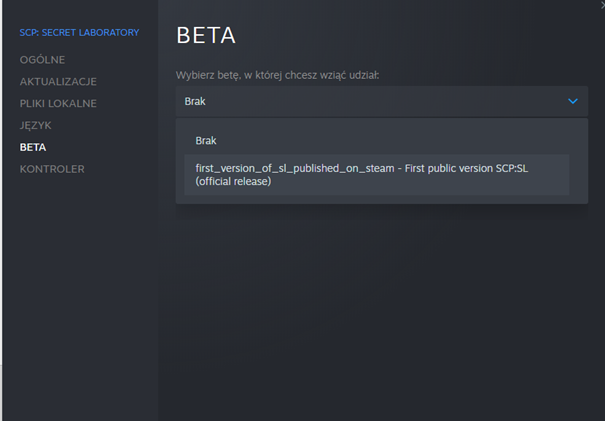
Task: Click the SCP: SECRET LABORATORY title link
Action: coord(79,32)
